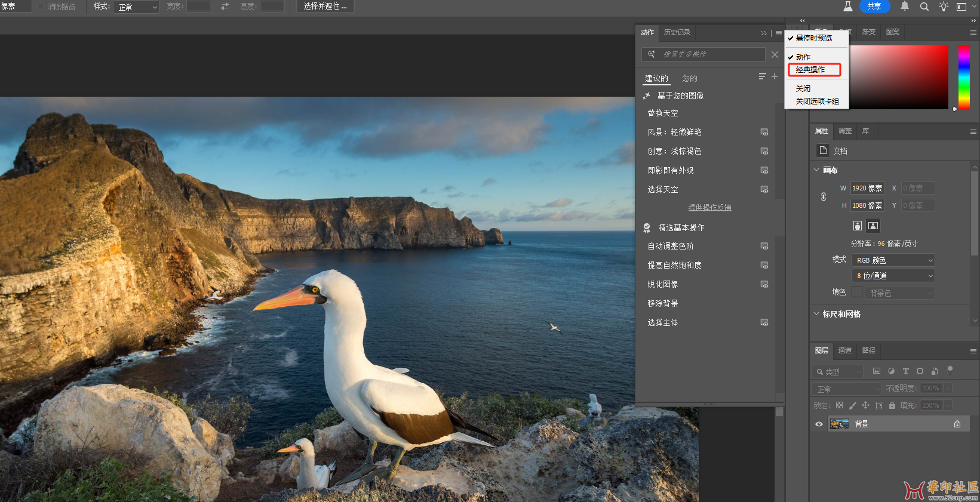Image resolution: width=980 pixels, height=502 pixels.
Task: Open the workspace switcher icon
Action: [x=961, y=7]
